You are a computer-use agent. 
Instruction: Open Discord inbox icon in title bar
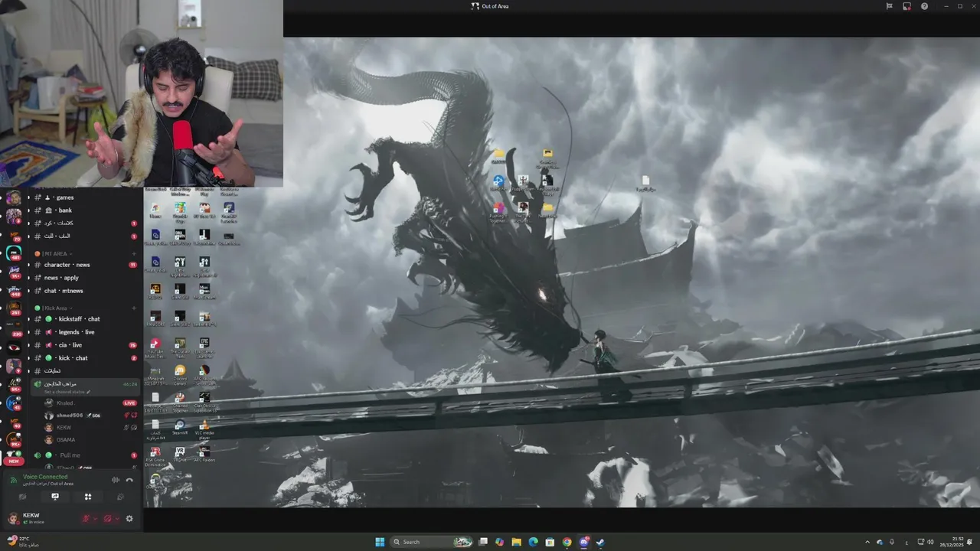pyautogui.click(x=906, y=6)
